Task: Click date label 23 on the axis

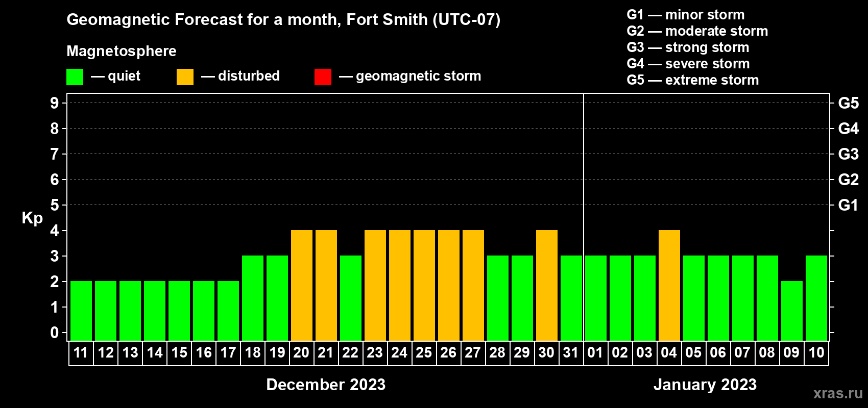Action: click(375, 353)
